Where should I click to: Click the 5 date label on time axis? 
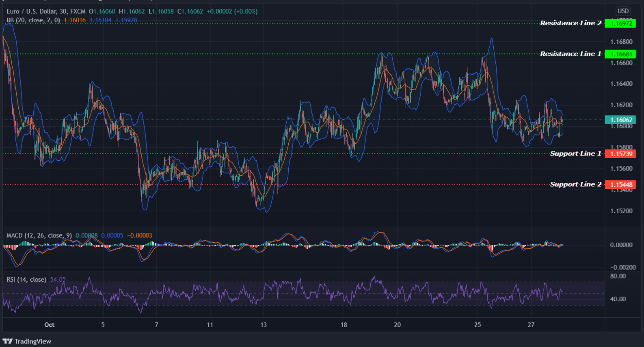pyautogui.click(x=103, y=325)
